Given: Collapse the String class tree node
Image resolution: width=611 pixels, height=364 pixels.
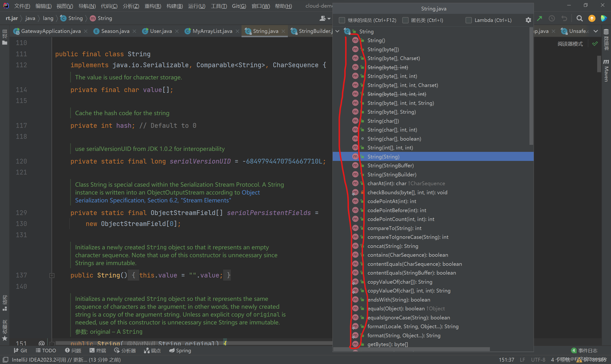Looking at the screenshot, I should click(x=337, y=31).
